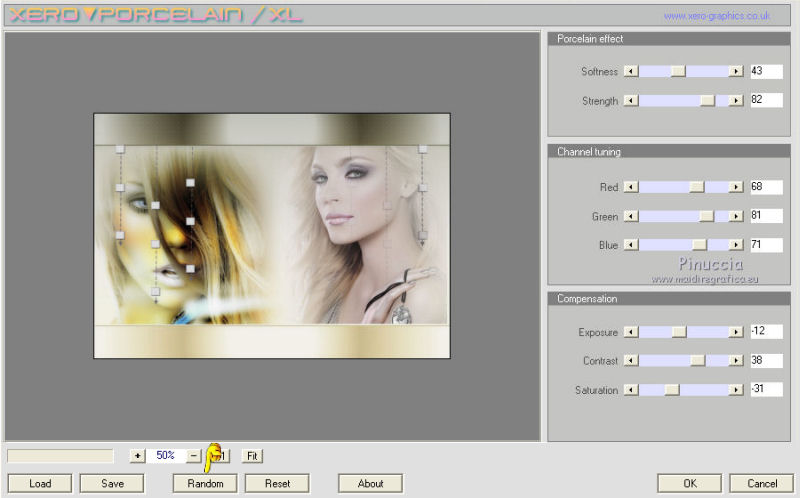This screenshot has width=800, height=498.
Task: Decrease Blue channel with left arrow
Action: point(631,245)
